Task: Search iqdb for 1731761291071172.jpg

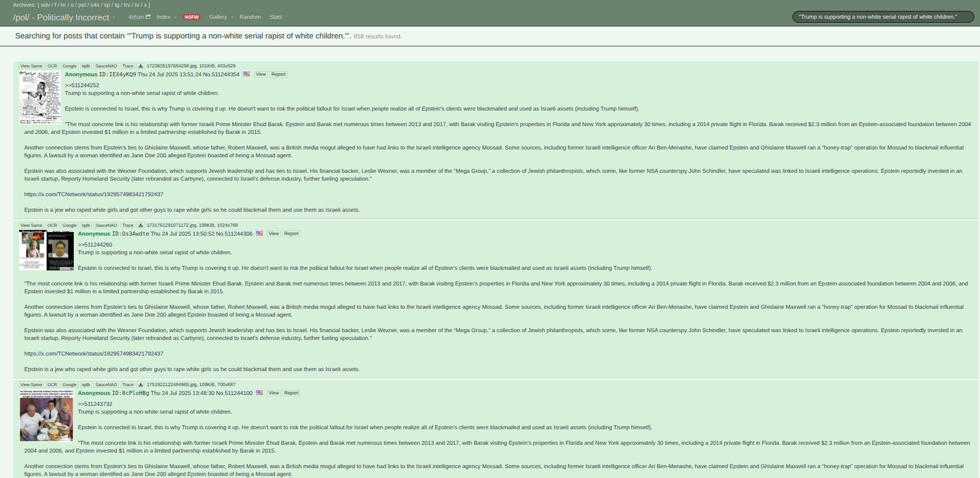Action: click(x=86, y=225)
